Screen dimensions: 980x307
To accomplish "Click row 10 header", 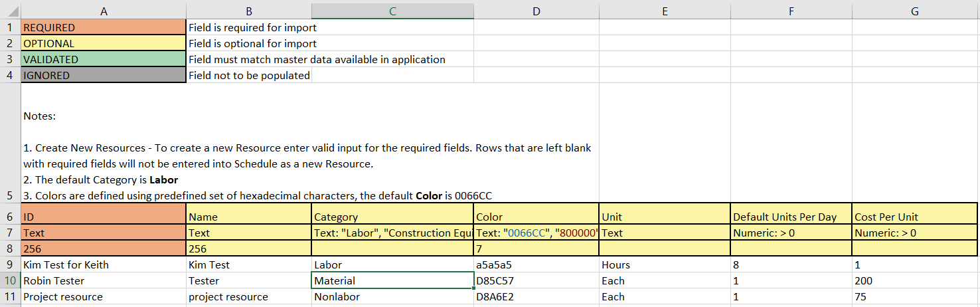I will click(x=10, y=280).
